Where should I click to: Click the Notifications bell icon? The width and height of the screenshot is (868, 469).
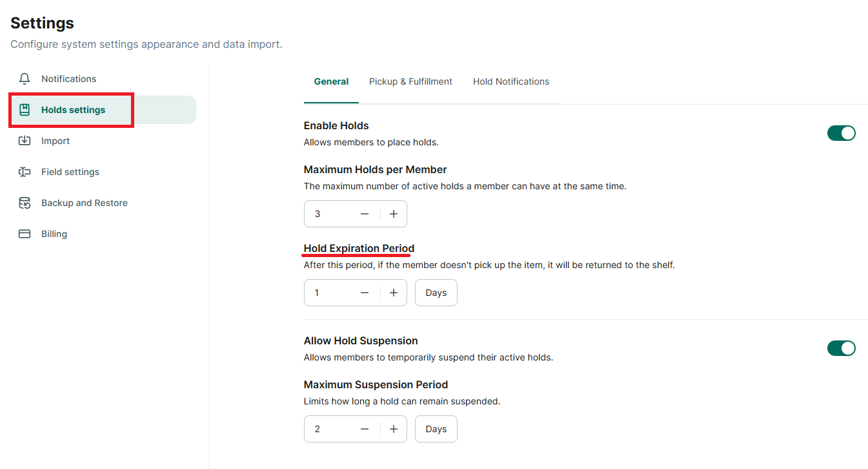[x=25, y=79]
